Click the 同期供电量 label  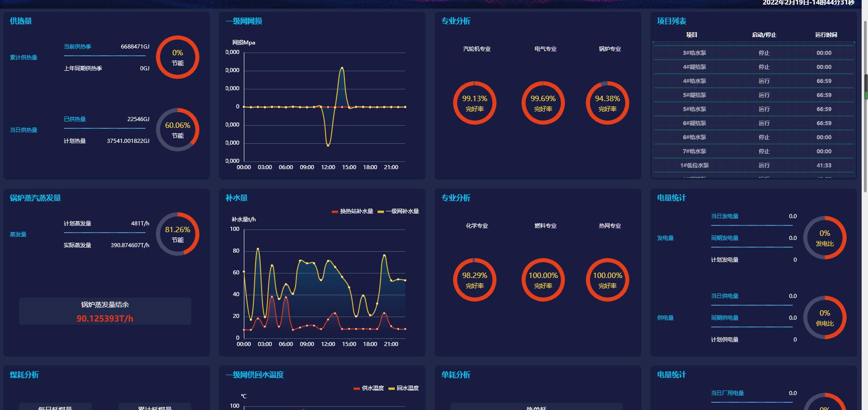pos(725,318)
